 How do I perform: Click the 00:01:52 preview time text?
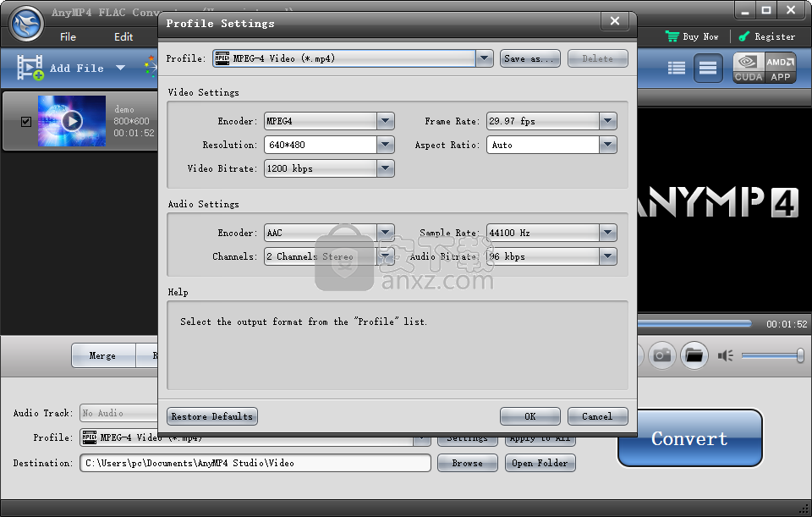point(787,324)
